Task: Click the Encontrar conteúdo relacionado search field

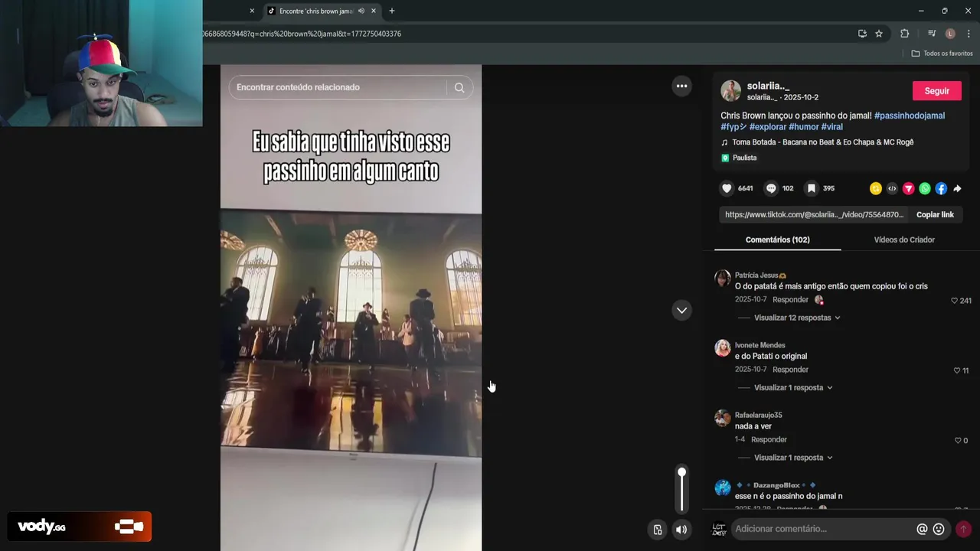Action: click(x=337, y=87)
